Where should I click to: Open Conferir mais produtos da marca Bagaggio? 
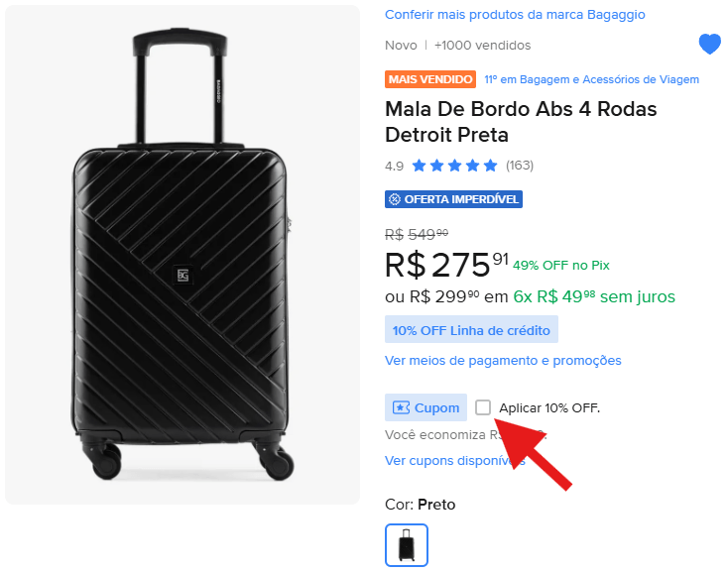(x=515, y=15)
